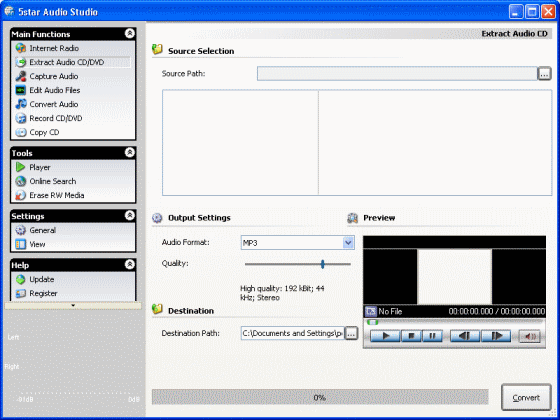Open Edit Audio Files waveform icon
The image size is (560, 420).
(21, 90)
